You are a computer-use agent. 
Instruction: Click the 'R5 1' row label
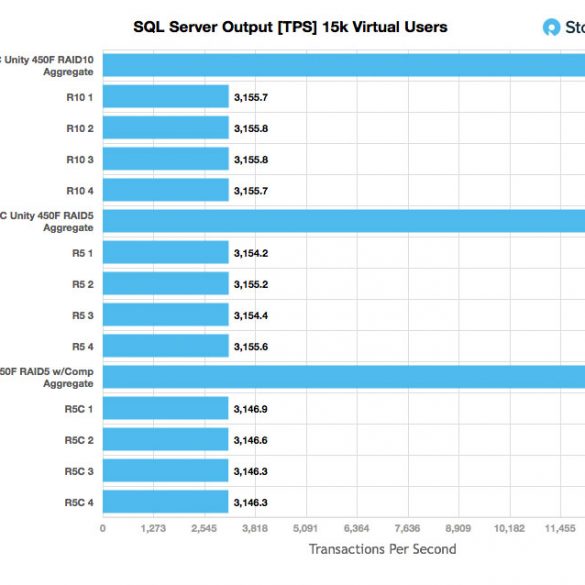[82, 253]
